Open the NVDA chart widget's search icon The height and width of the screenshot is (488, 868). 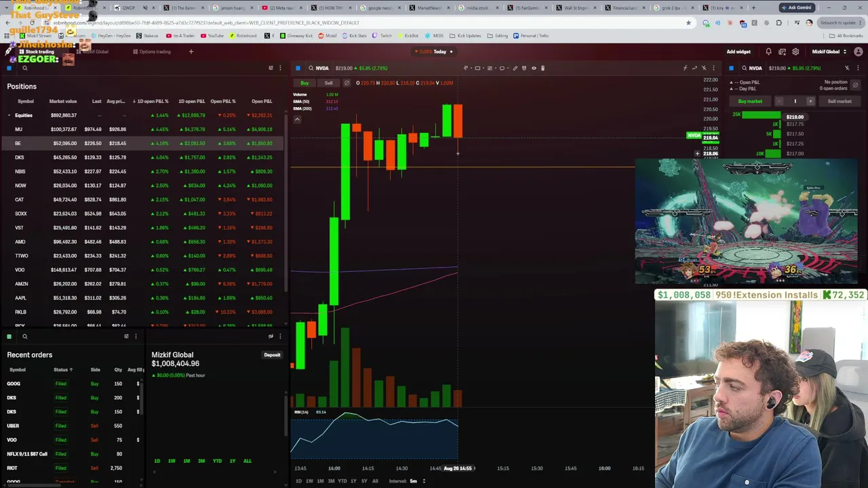tap(311, 68)
